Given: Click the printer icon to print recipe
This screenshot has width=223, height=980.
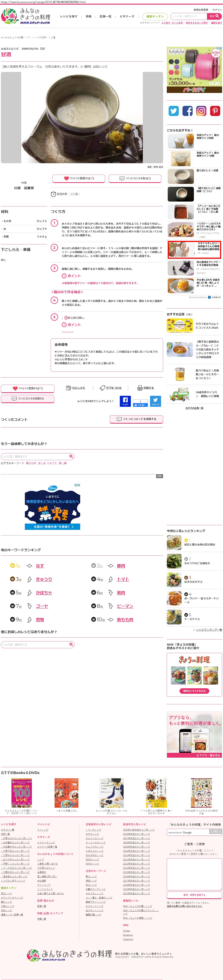Looking at the screenshot, I should coord(140,388).
